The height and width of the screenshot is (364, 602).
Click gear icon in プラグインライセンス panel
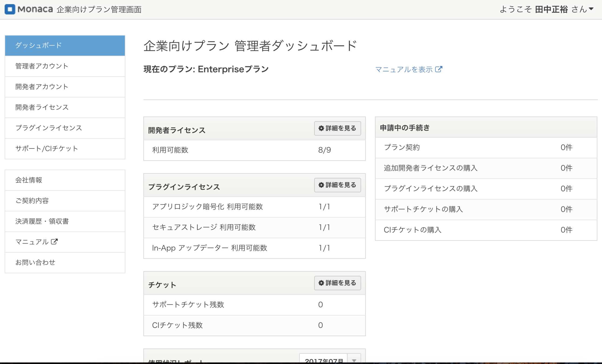coord(321,185)
